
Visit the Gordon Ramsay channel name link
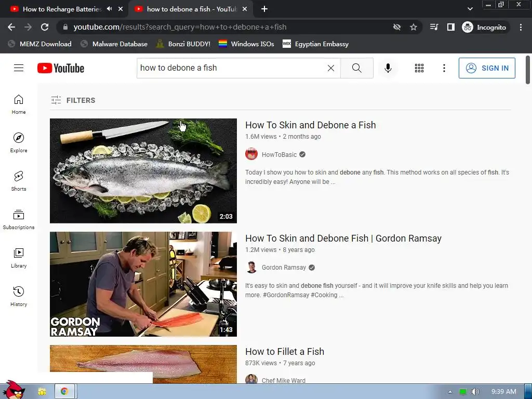point(284,268)
